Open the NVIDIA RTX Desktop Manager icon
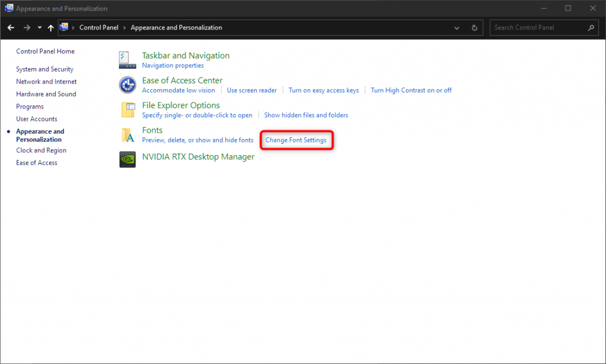The image size is (606, 364). (127, 159)
